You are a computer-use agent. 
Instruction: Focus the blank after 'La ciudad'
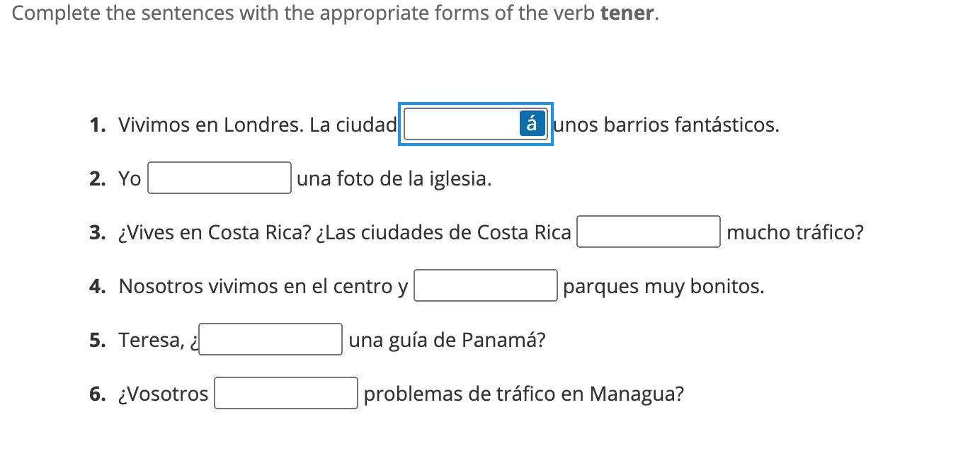(460, 125)
